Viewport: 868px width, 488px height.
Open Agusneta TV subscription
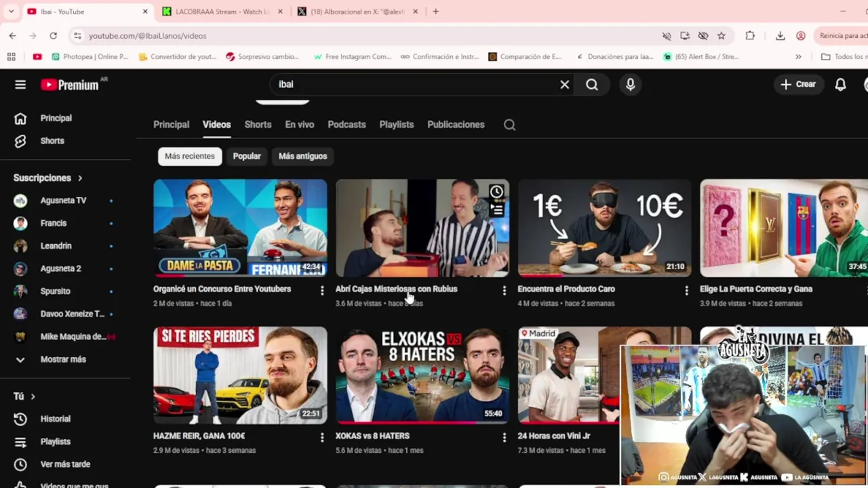click(x=64, y=201)
